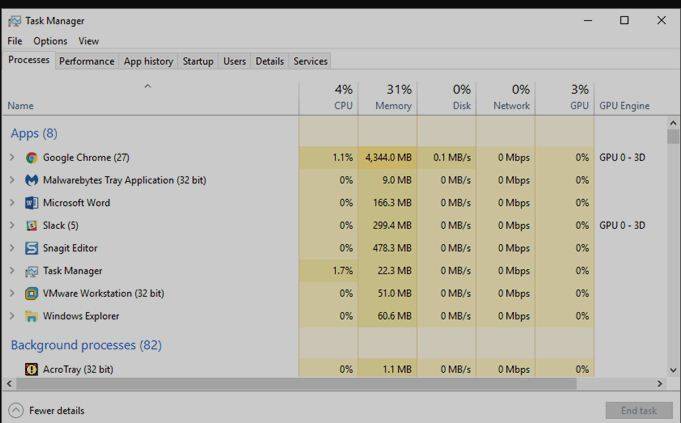The width and height of the screenshot is (681, 423).
Task: Click Windows Explorer's 60.6 MB memory value
Action: (394, 316)
